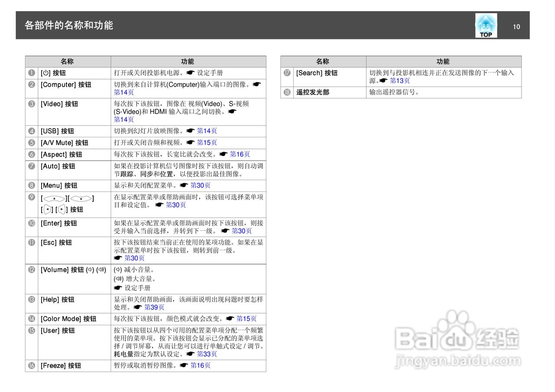This screenshot has height=392, width=555.
Task: Select the [Menu] 按钮 cell
Action: click(74, 186)
